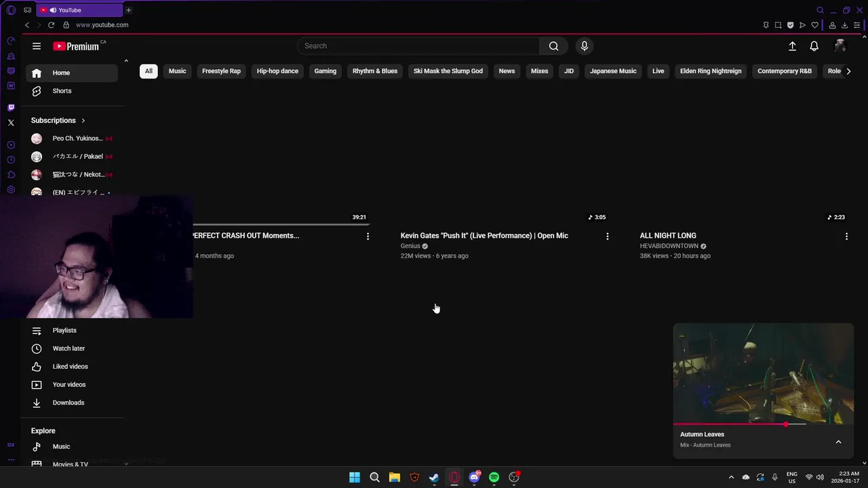Select the Music filter chip
The height and width of the screenshot is (488, 868).
(178, 71)
